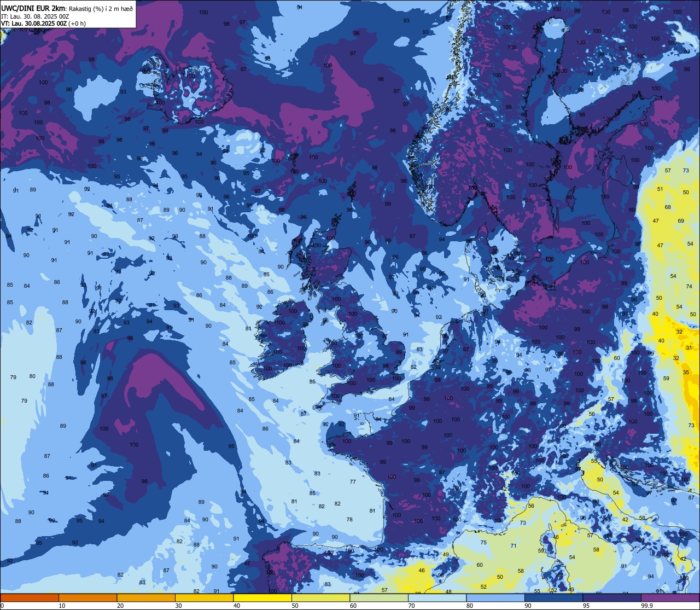700x610 pixels.
Task: Click the humidity value "51" on the map
Action: click(x=660, y=189)
